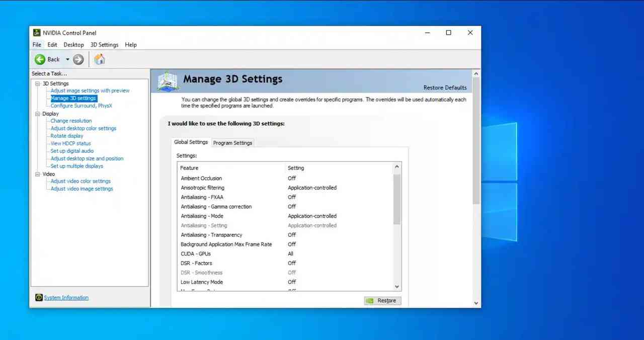Image resolution: width=644 pixels, height=340 pixels.
Task: Open the System Information link
Action: [x=66, y=298]
